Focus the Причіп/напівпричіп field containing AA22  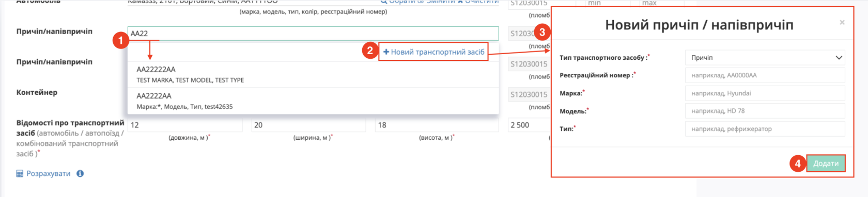pos(313,34)
